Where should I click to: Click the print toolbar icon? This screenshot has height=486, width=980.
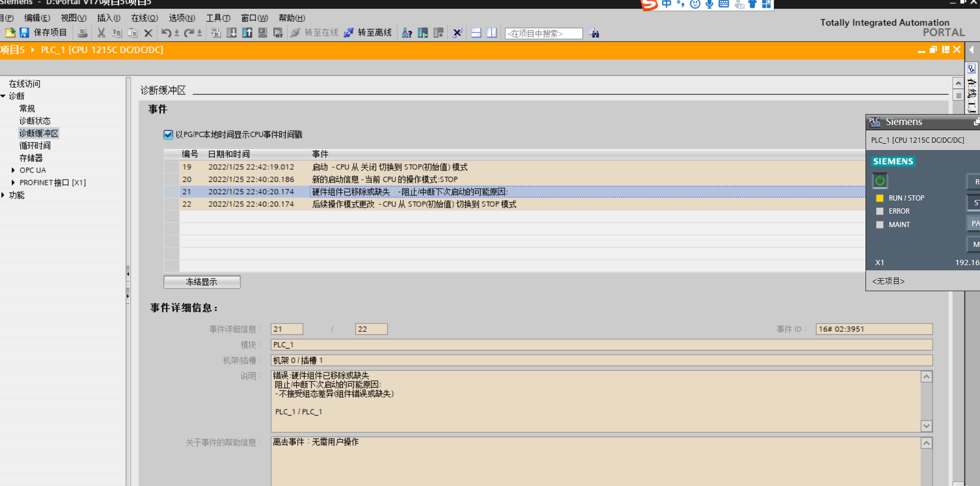click(x=82, y=33)
